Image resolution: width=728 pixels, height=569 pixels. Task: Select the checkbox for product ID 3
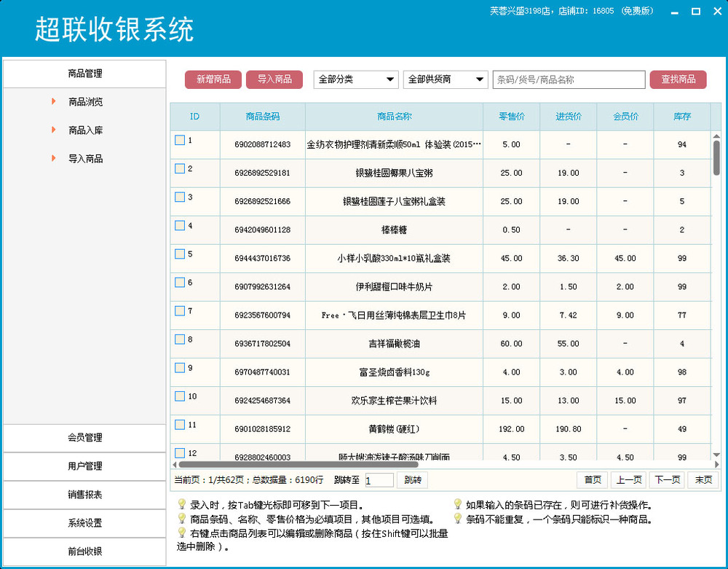(x=180, y=197)
